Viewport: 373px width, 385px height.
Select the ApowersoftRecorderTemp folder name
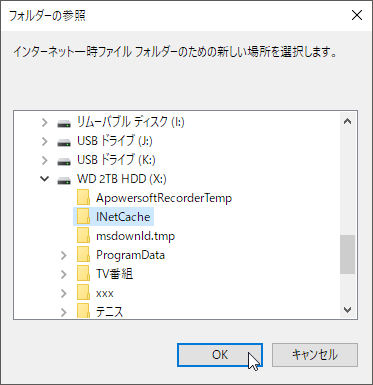pos(164,198)
